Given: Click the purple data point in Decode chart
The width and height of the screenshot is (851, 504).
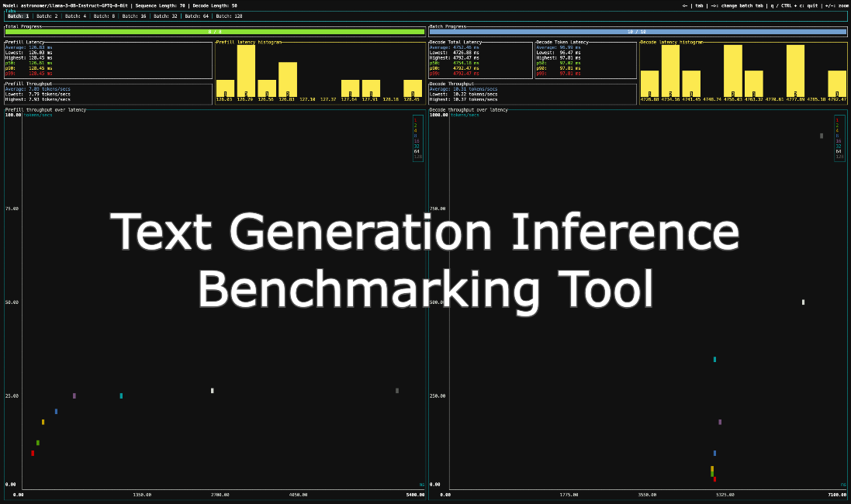Looking at the screenshot, I should (x=720, y=422).
